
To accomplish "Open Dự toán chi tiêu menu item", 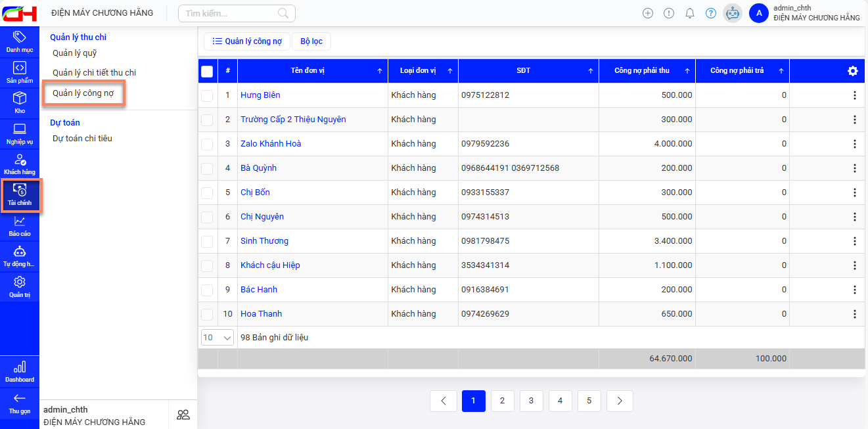I will (82, 139).
